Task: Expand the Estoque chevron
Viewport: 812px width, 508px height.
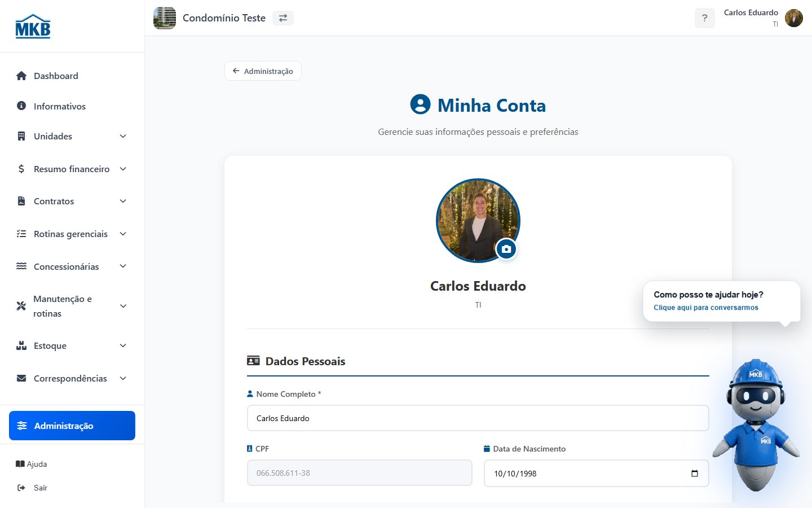Action: click(123, 345)
